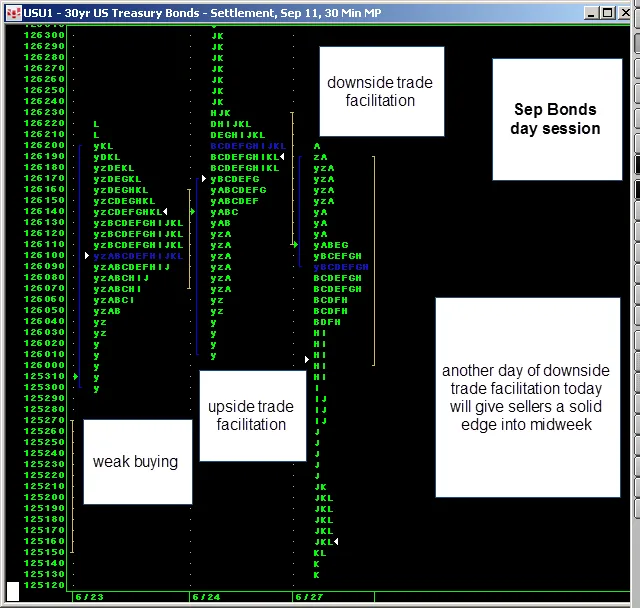
Task: Click the "weak buying" annotation box
Action: 136,461
